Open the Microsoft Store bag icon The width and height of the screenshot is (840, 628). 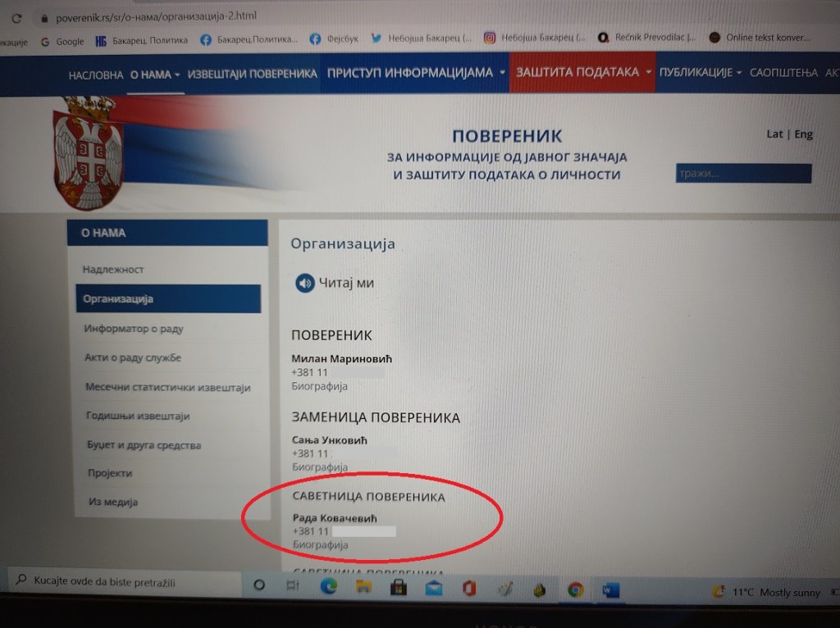[398, 588]
